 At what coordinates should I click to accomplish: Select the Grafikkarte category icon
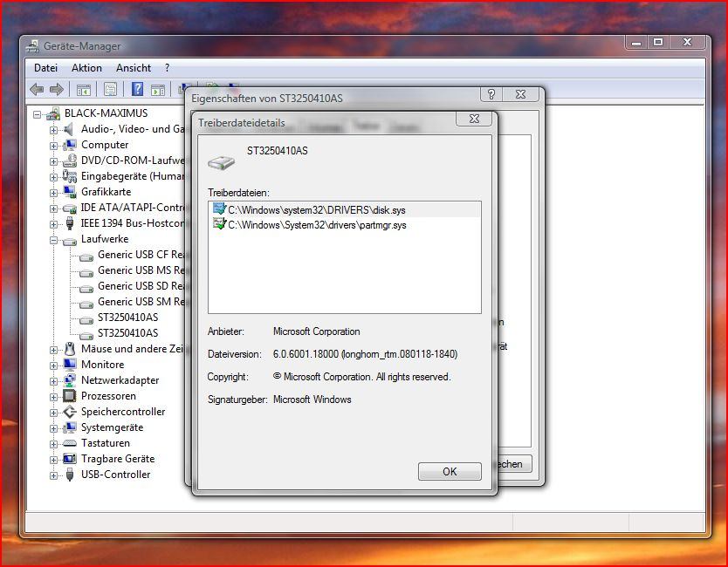[x=70, y=192]
